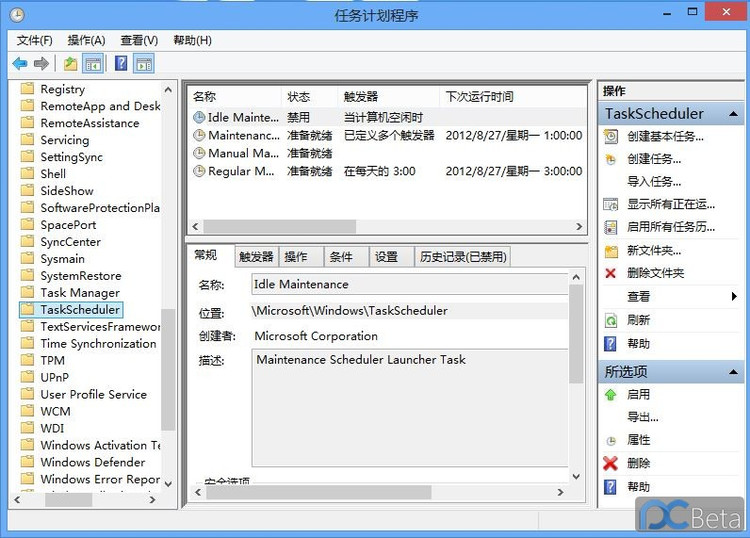Viewport: 750px width, 538px height.
Task: Sort by 触发器 column header
Action: click(388, 97)
